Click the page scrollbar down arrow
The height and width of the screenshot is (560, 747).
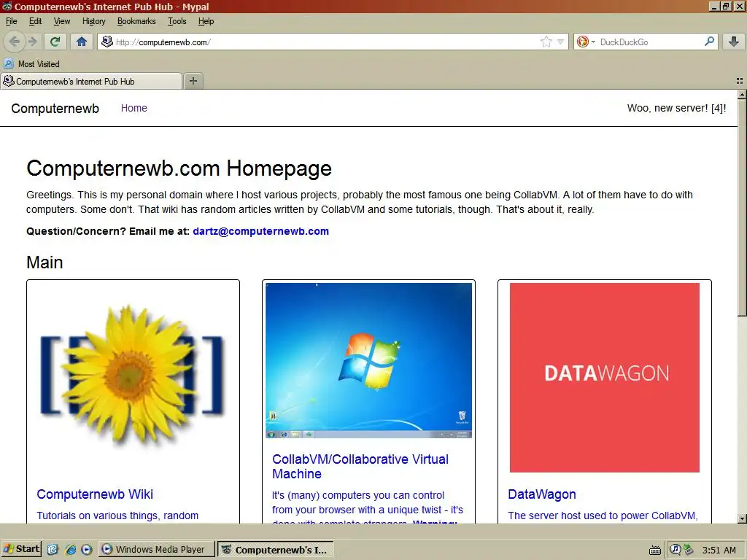tap(742, 518)
